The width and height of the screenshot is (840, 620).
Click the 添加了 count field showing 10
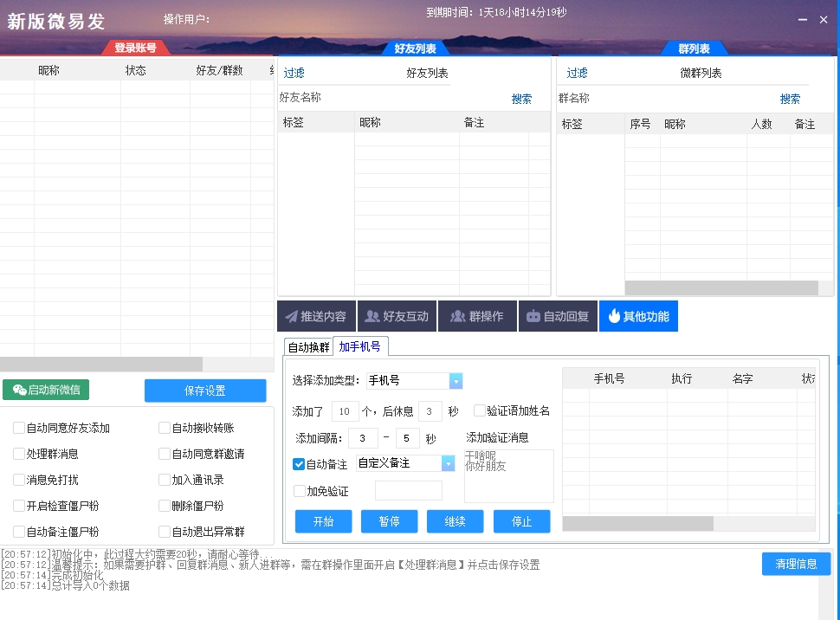[345, 411]
